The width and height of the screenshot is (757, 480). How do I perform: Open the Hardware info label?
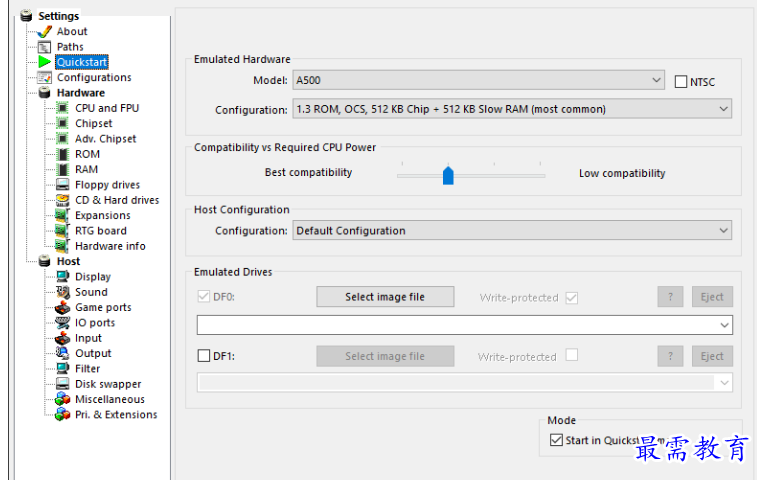(x=111, y=246)
